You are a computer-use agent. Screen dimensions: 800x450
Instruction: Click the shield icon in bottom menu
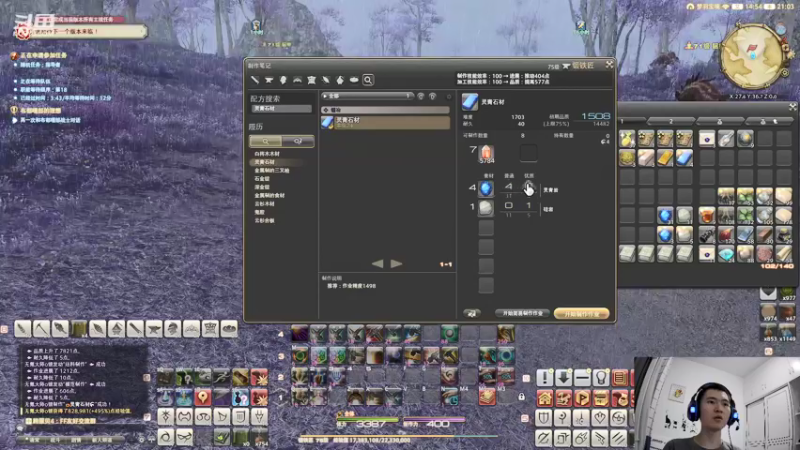(544, 418)
